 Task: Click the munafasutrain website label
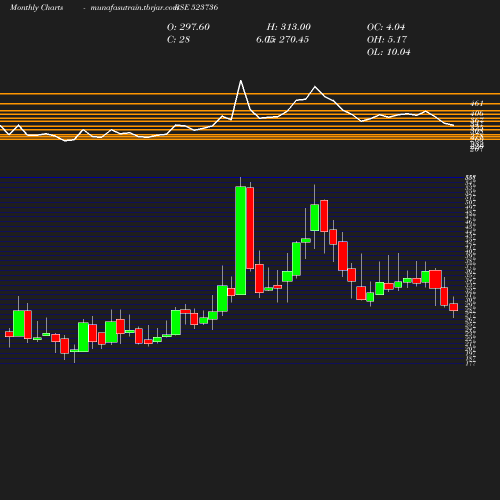[134, 8]
